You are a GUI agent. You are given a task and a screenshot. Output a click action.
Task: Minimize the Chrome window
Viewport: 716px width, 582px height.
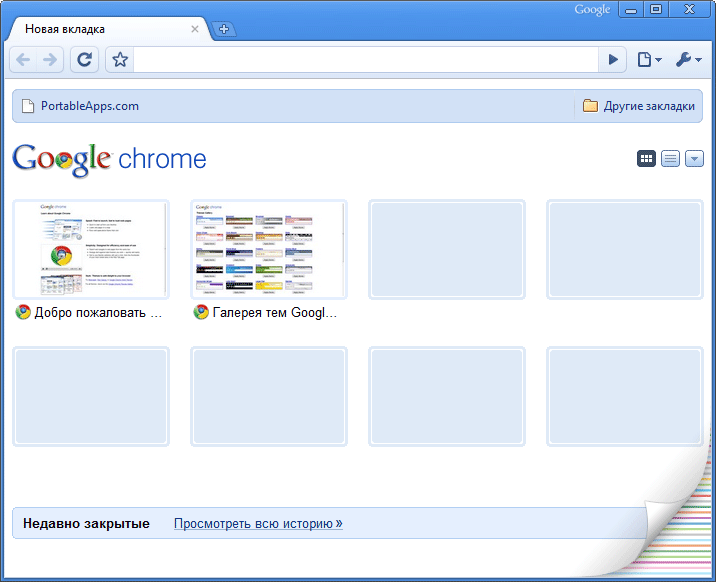pos(631,10)
